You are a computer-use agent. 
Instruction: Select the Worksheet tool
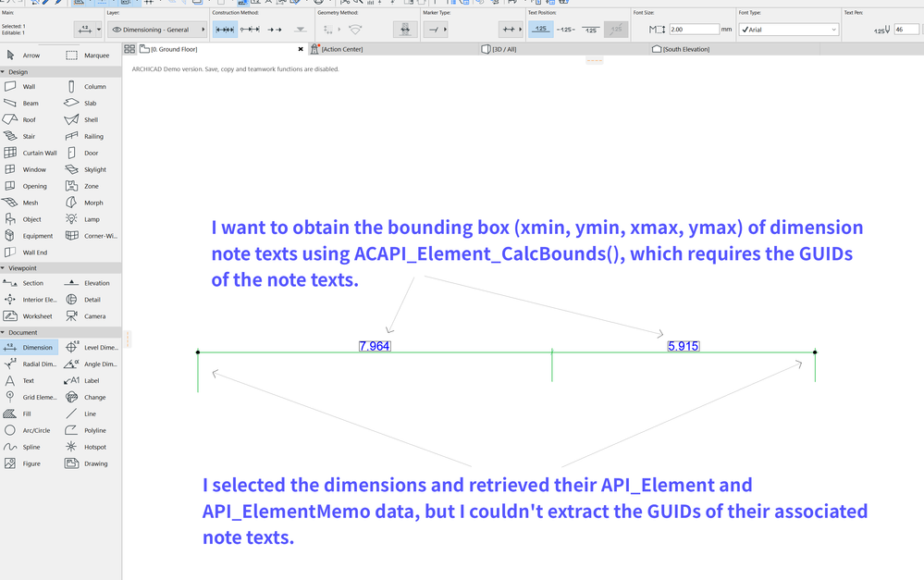[x=30, y=316]
